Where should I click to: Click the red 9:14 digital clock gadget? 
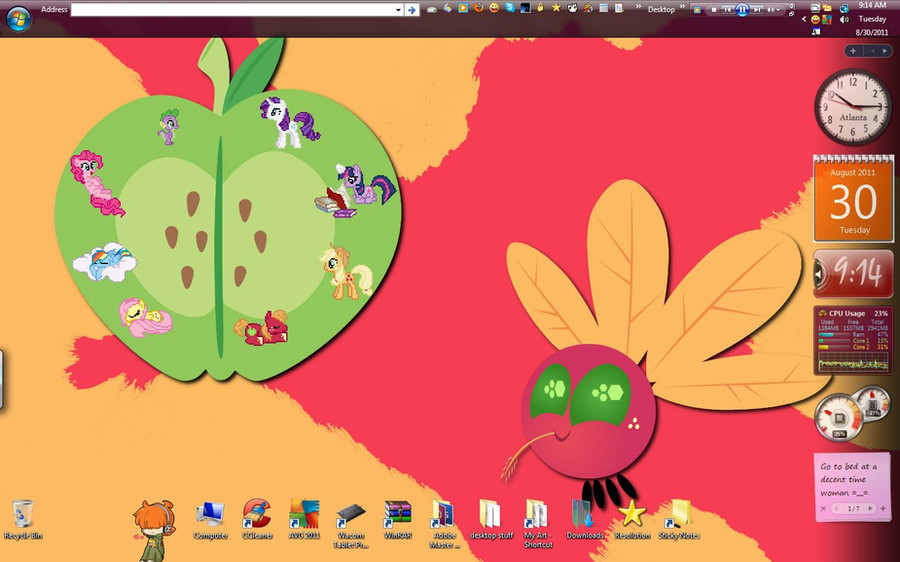coord(854,274)
